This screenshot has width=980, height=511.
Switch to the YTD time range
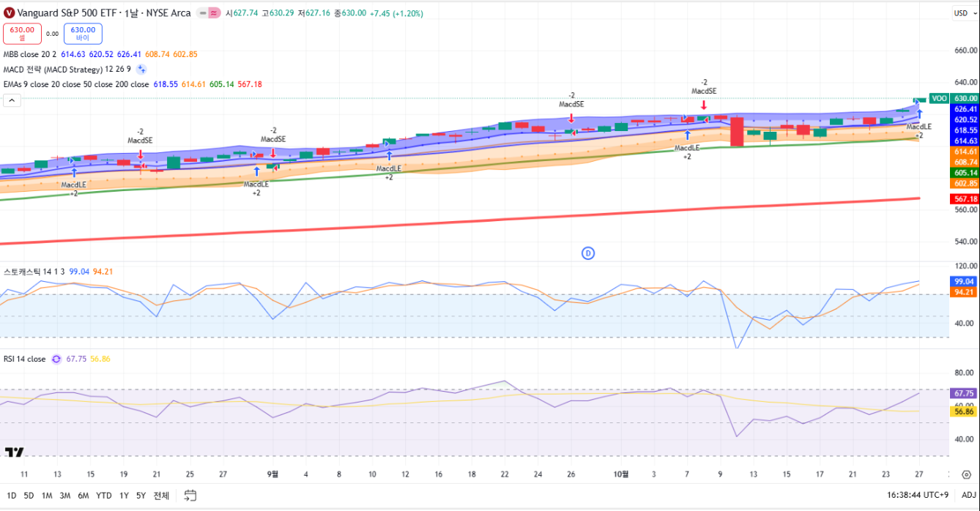[104, 496]
